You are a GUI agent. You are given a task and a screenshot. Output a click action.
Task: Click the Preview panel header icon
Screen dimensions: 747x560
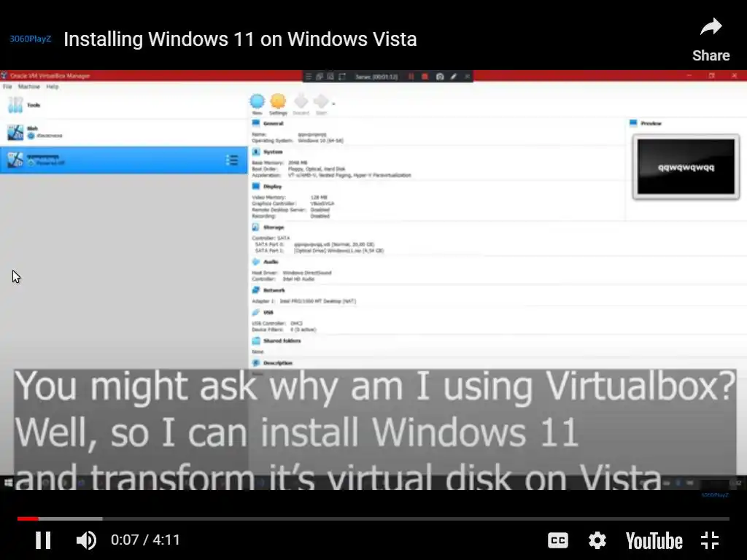coord(633,122)
